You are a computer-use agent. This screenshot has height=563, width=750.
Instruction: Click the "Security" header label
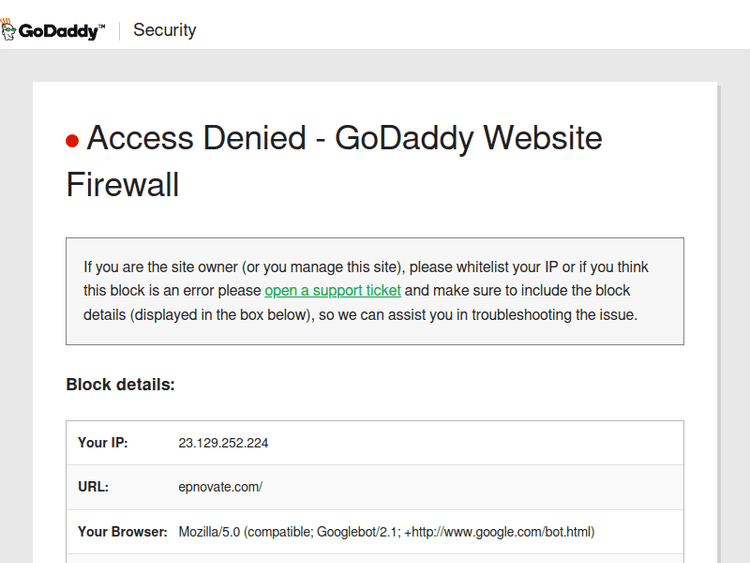[x=164, y=30]
